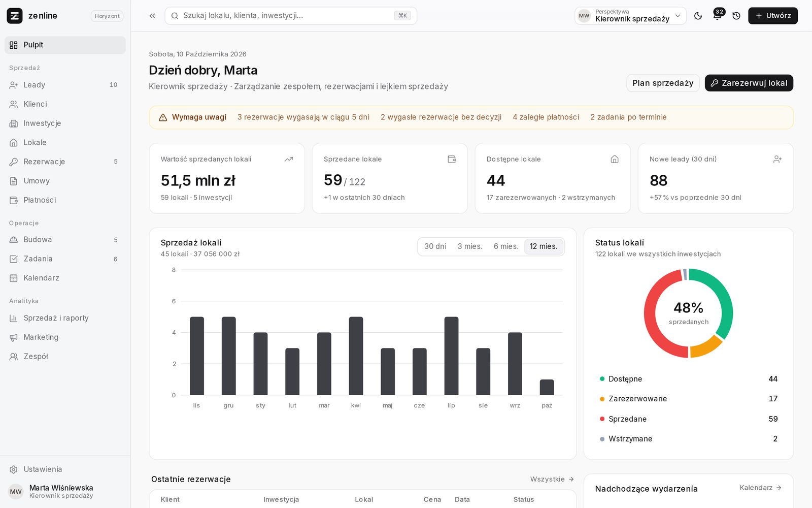Open Marta Wiśniewska user profile

(65, 491)
